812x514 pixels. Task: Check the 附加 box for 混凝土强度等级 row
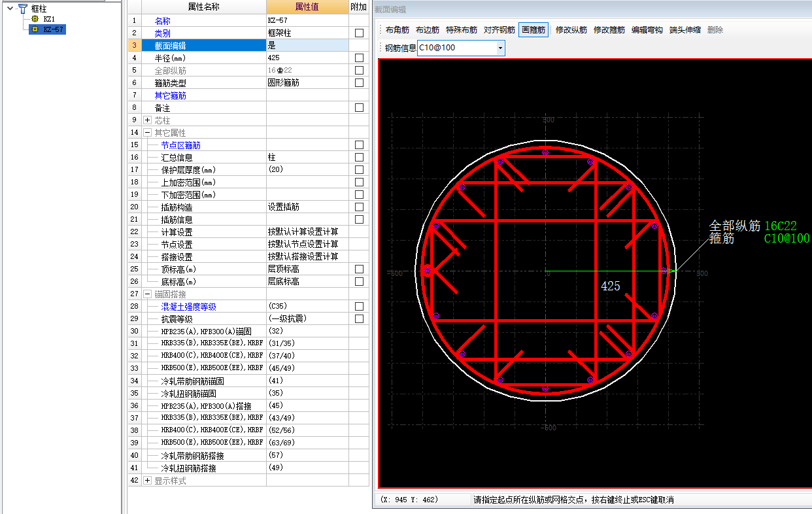[x=359, y=306]
